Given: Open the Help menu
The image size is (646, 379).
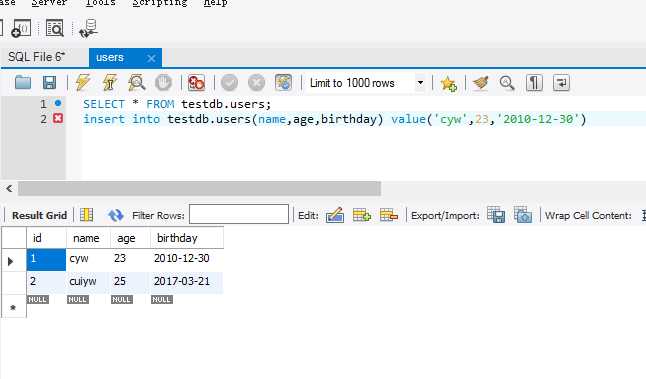Looking at the screenshot, I should click(x=215, y=2).
